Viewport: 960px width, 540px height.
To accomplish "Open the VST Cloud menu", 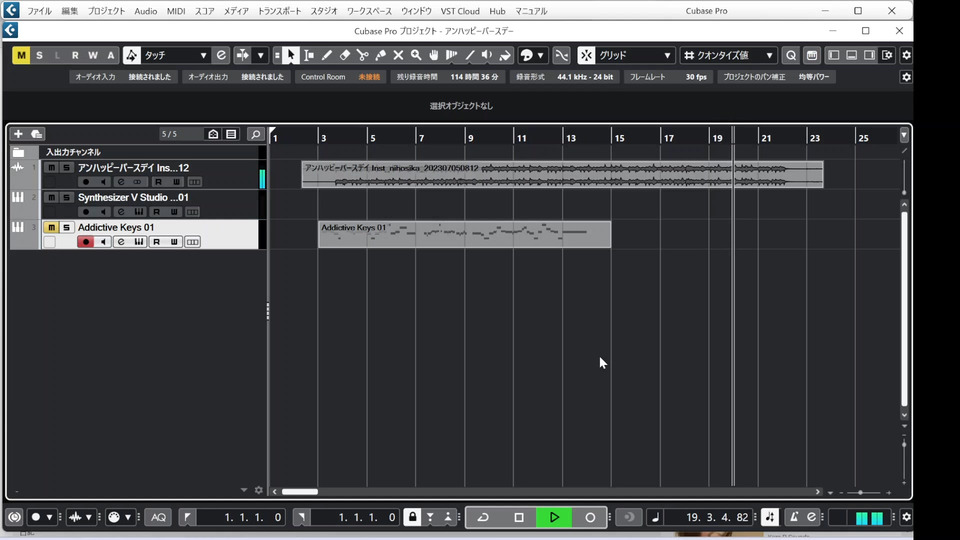I will (460, 11).
